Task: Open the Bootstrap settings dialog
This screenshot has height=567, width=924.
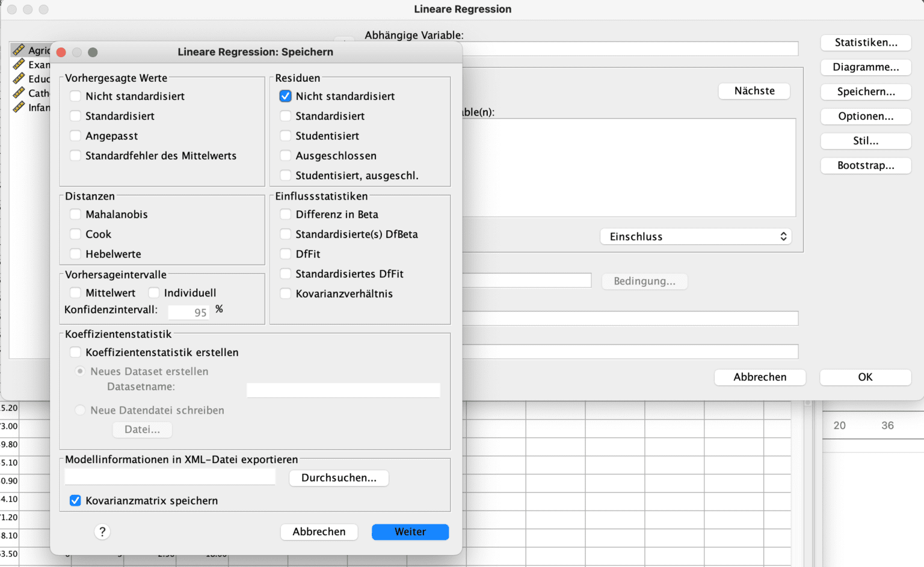Action: pos(865,166)
